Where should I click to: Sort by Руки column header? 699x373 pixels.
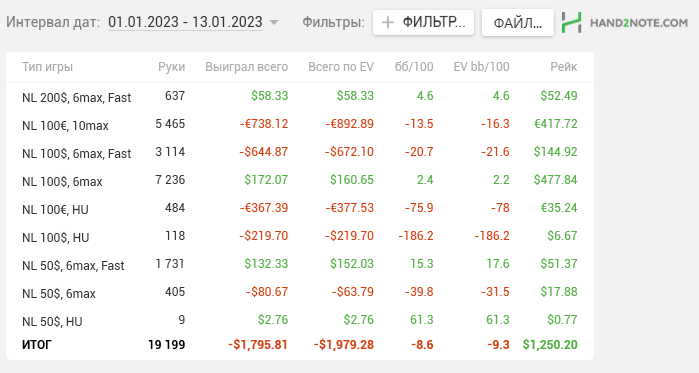pos(172,67)
